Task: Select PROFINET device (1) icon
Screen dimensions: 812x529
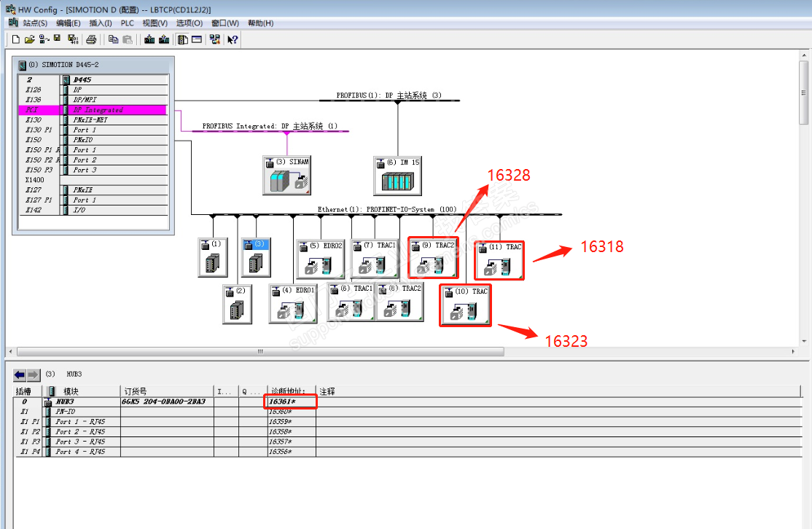Action: click(213, 257)
